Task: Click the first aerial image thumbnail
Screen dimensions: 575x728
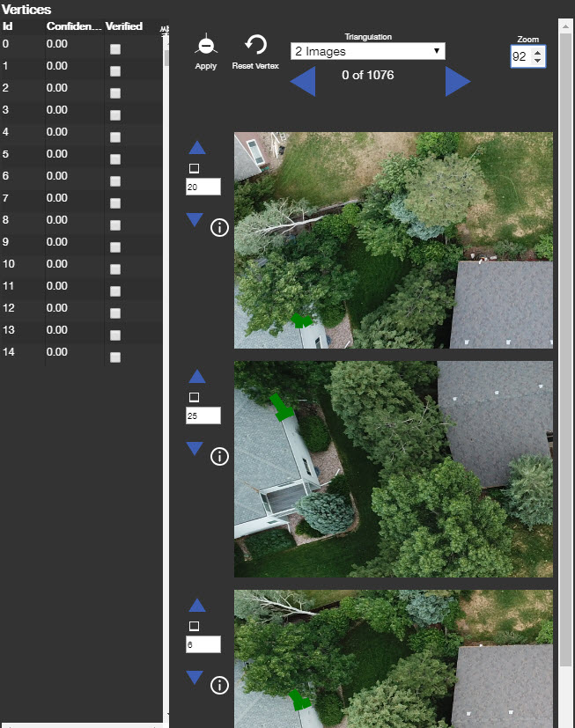Action: 393,240
